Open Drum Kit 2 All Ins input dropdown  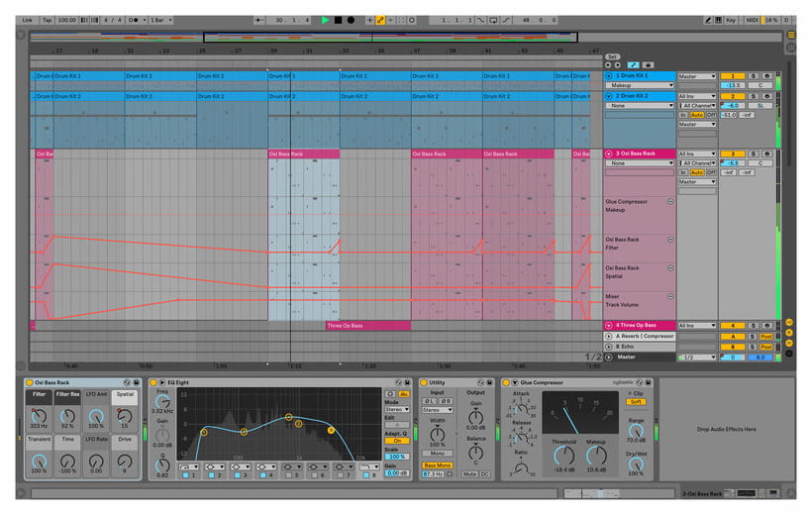697,96
